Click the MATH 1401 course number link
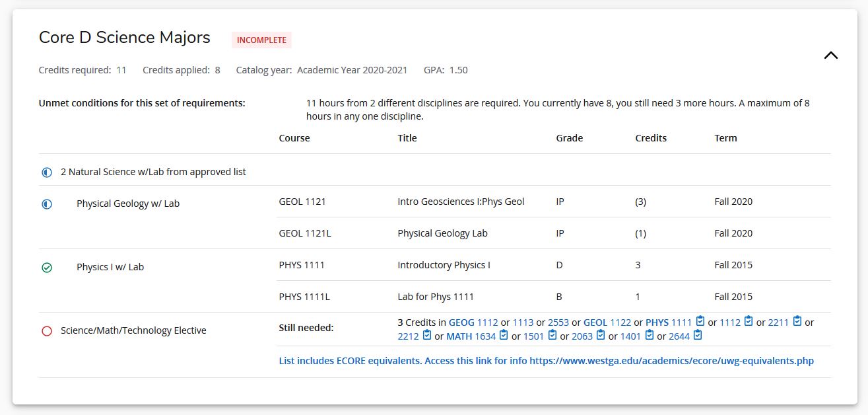 point(630,336)
